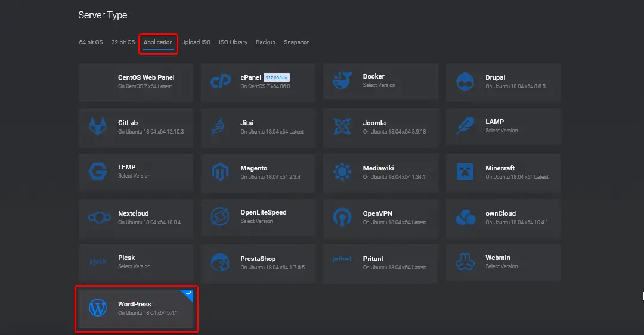Open the Upload ISO tab
Screen dimensions: 644x335
196,42
